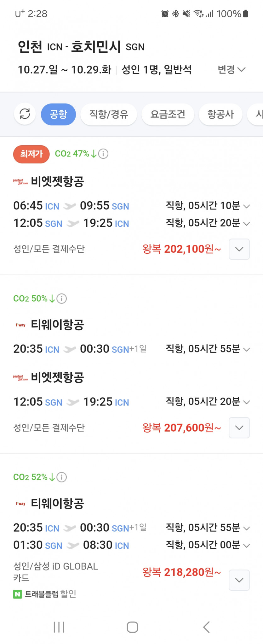The height and width of the screenshot is (644, 263).
Task: Expand fare options for 218,280원 itinerary
Action: coord(239,580)
